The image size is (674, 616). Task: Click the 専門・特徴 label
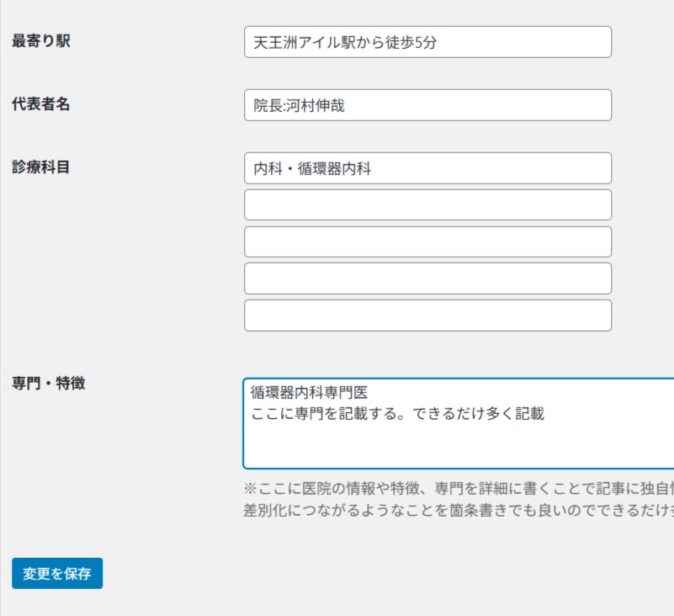(x=49, y=384)
